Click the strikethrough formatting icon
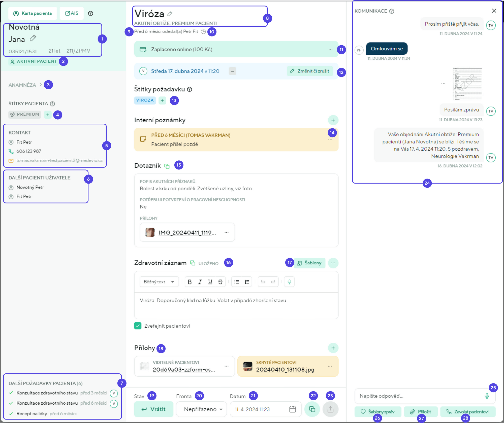This screenshot has width=504, height=423. (220, 282)
